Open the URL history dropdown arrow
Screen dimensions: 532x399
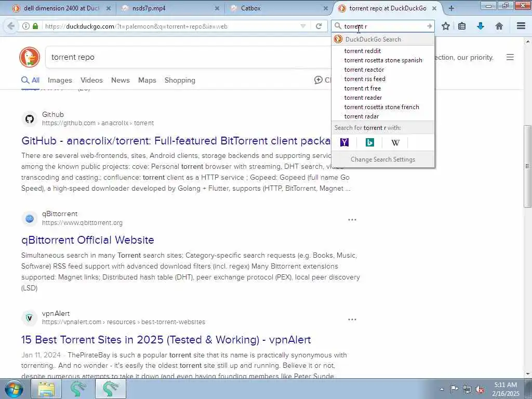coord(303,26)
